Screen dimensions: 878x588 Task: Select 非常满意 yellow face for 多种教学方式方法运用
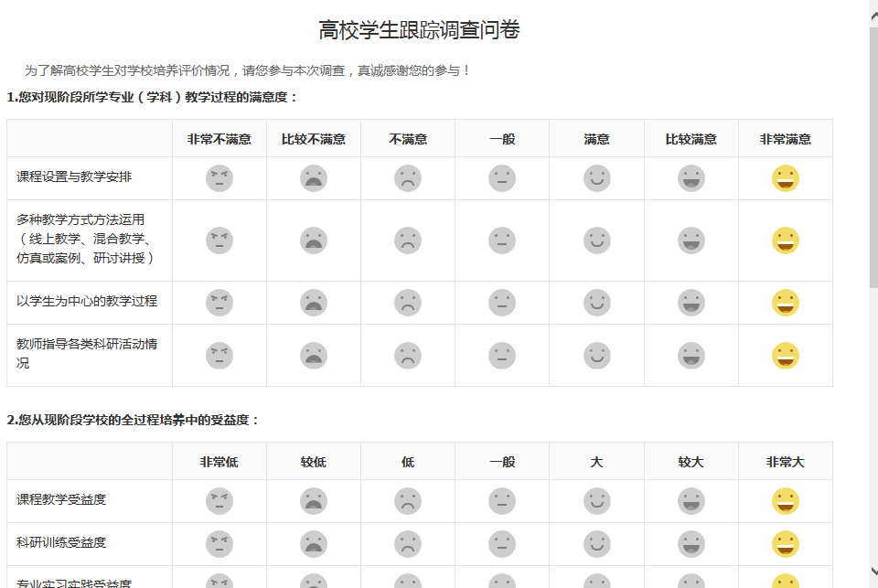786,241
